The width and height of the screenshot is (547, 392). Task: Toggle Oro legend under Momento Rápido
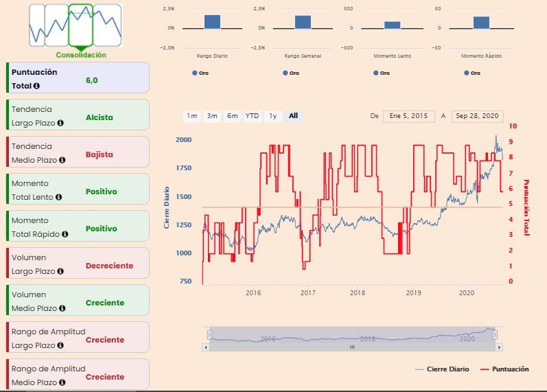click(472, 73)
